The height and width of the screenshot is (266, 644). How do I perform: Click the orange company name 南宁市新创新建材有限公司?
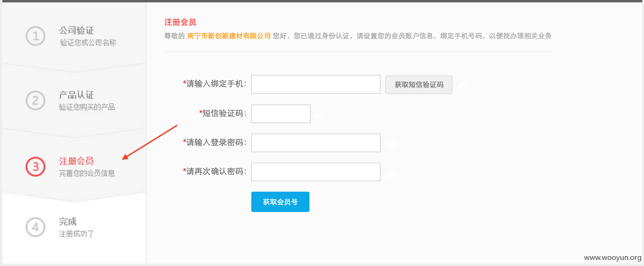[x=229, y=36]
